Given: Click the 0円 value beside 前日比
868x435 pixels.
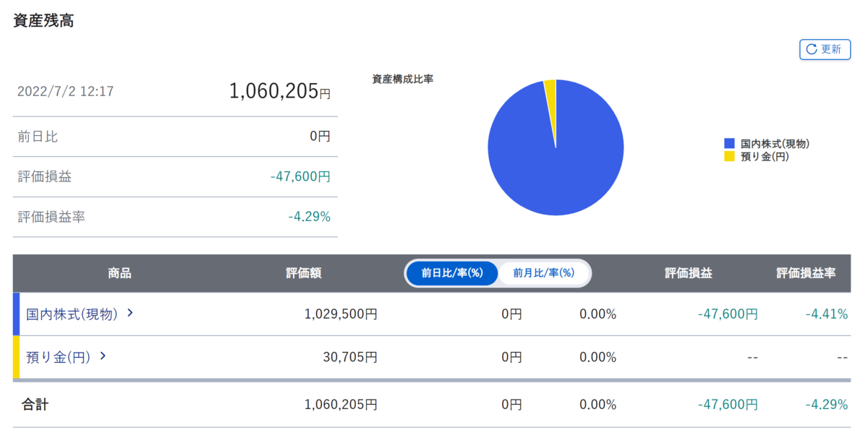Looking at the screenshot, I should [320, 137].
